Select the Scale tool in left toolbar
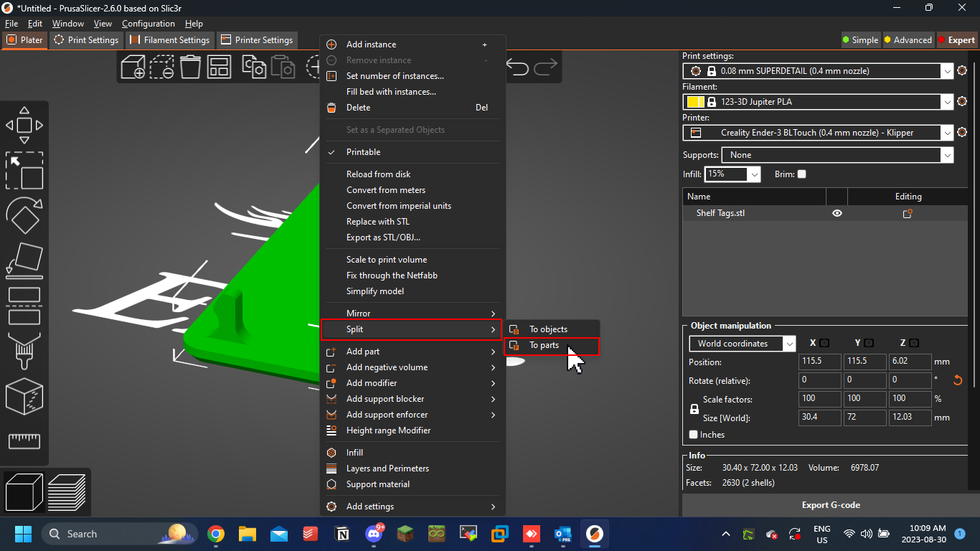The height and width of the screenshot is (551, 980). (x=24, y=170)
